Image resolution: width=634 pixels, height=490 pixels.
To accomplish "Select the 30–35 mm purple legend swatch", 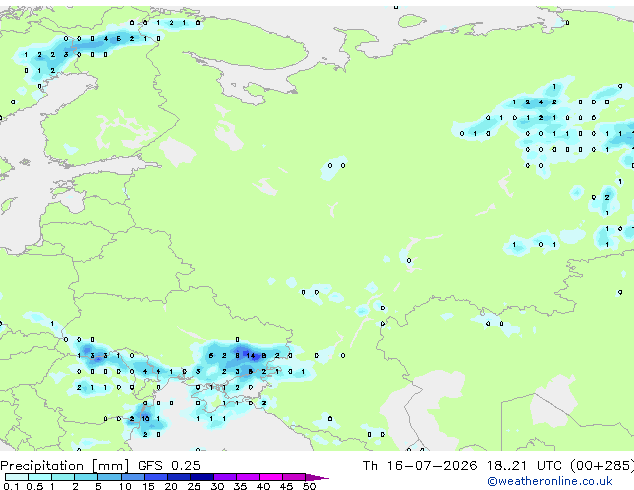I will pos(225,477).
